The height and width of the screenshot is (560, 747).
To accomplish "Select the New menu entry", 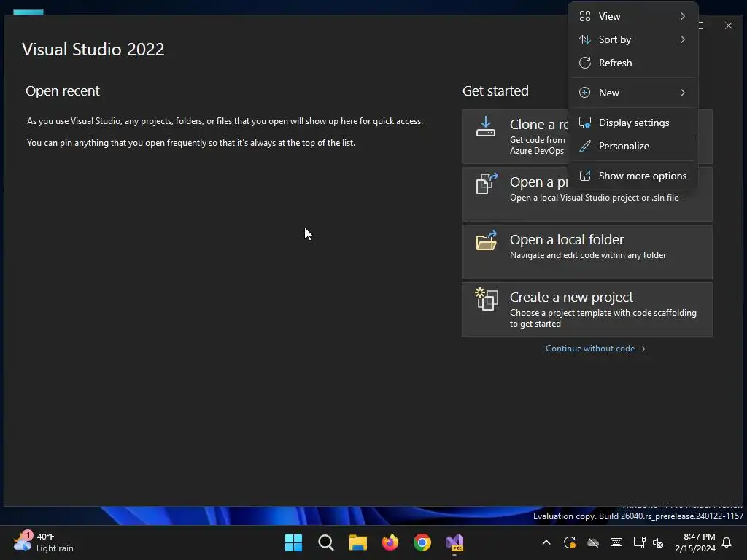I will tap(633, 93).
